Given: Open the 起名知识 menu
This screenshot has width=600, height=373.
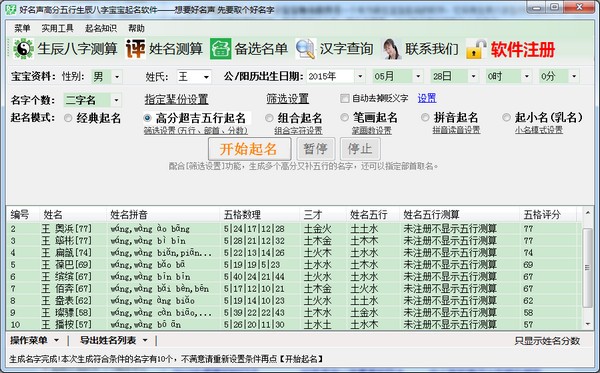Looking at the screenshot, I should (x=101, y=28).
